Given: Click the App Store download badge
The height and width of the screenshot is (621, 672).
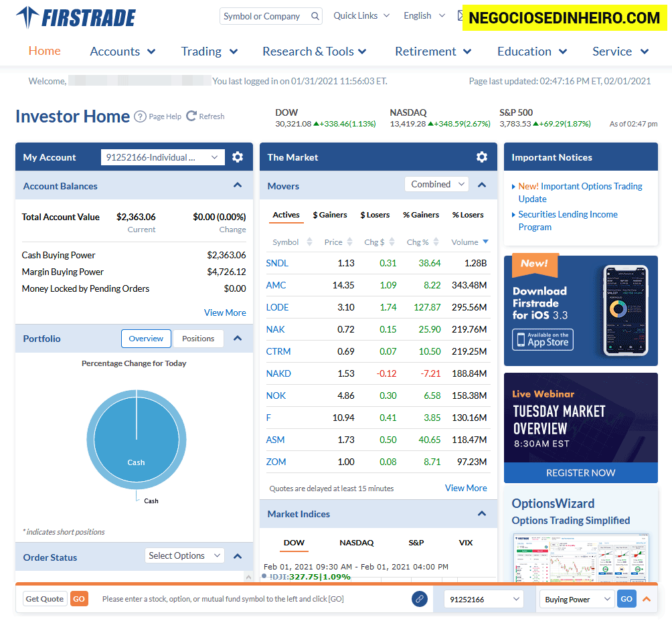Looking at the screenshot, I should point(543,339).
